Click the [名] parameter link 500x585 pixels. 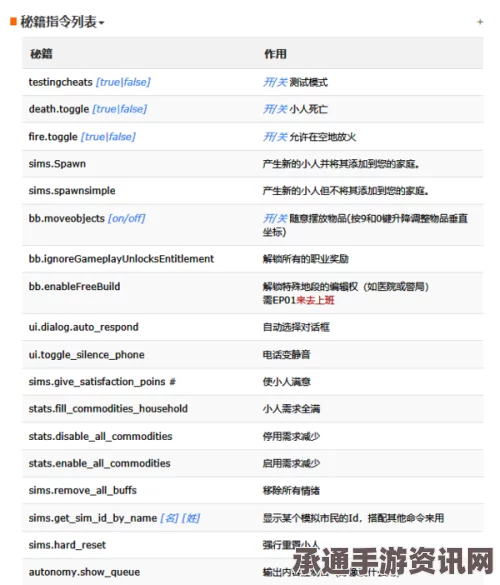tap(169, 518)
